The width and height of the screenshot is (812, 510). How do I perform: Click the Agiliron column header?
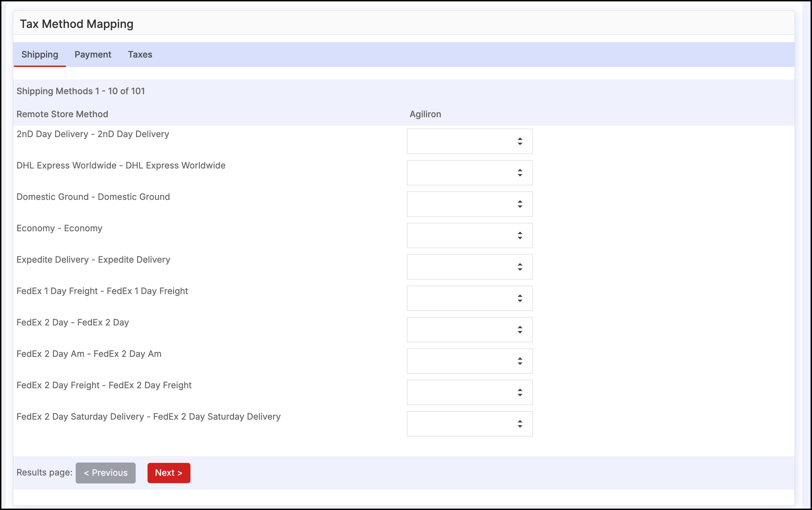(x=425, y=114)
